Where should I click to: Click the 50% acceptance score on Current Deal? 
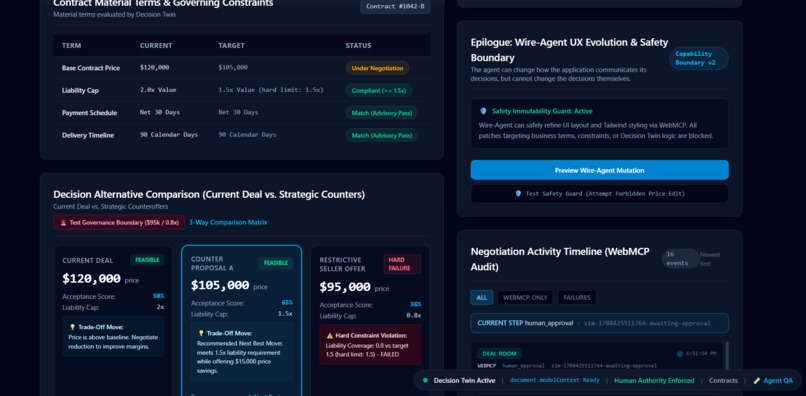(x=158, y=296)
